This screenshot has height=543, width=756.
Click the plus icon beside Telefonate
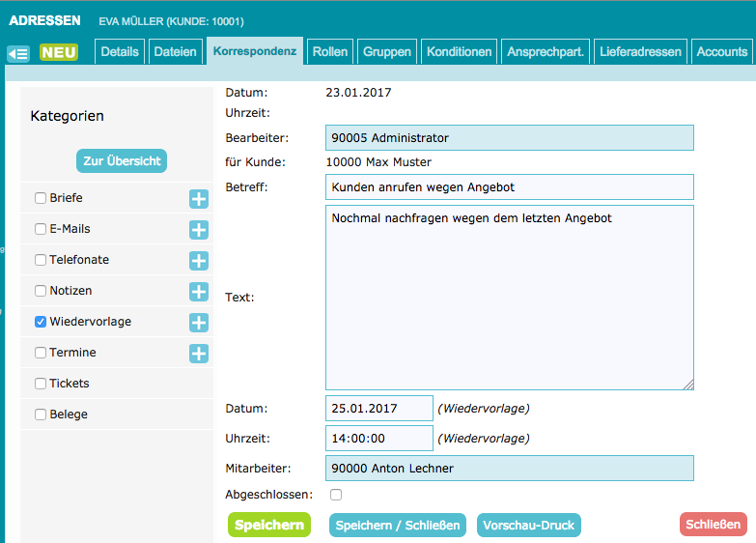[x=199, y=261]
